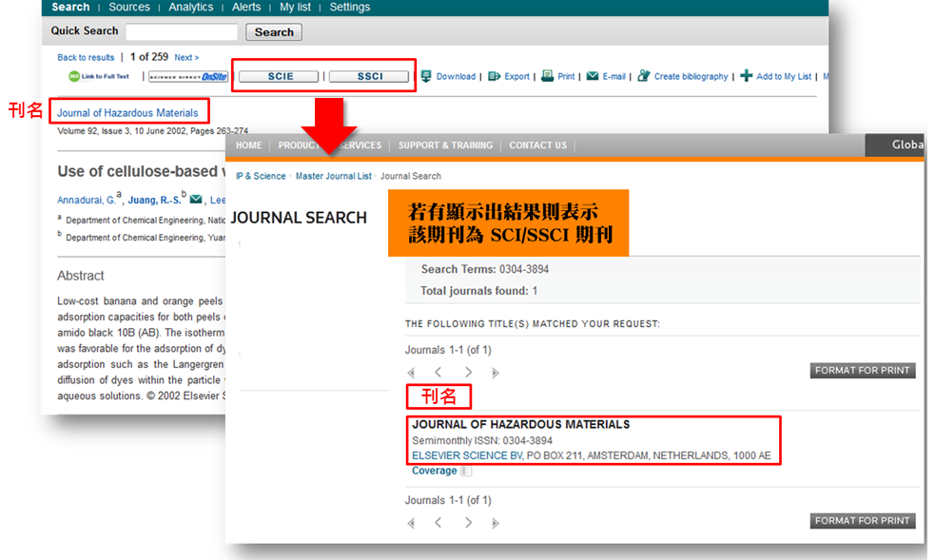Click the lower FORMAT FOR PRINT button
The height and width of the screenshot is (560, 935).
pos(863,521)
